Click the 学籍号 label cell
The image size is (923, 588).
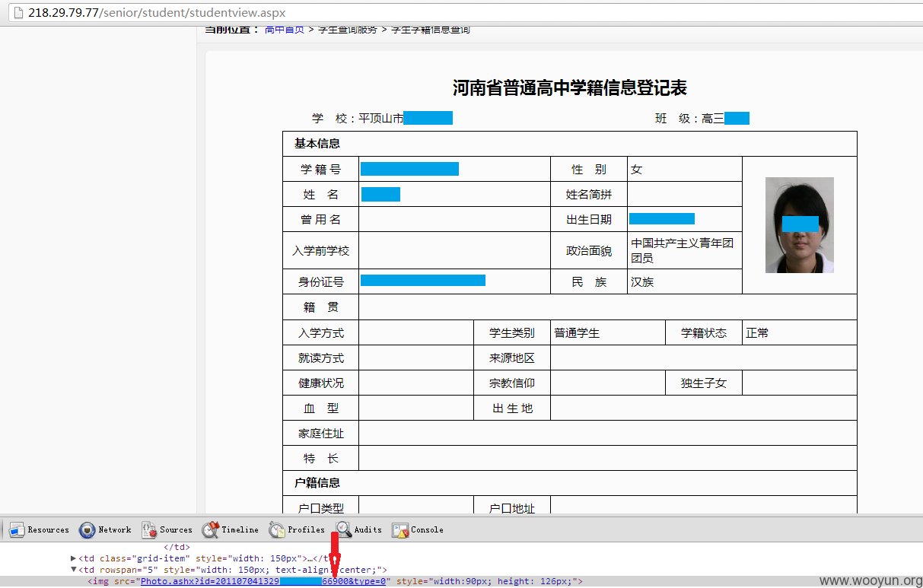pos(320,169)
